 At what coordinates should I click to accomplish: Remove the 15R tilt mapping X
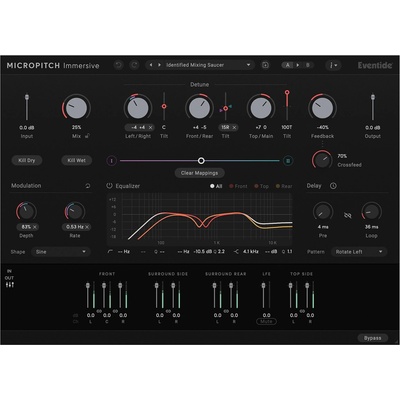pos(234,127)
